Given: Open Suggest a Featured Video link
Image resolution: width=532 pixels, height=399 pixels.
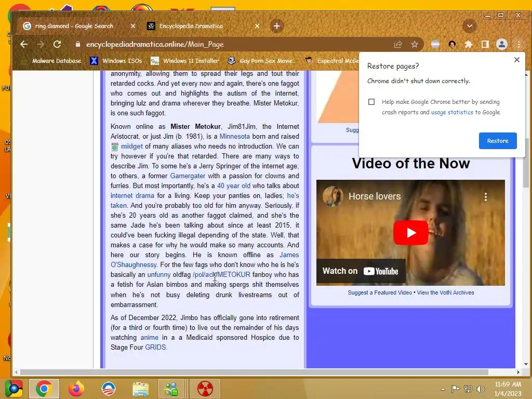Looking at the screenshot, I should [380, 292].
